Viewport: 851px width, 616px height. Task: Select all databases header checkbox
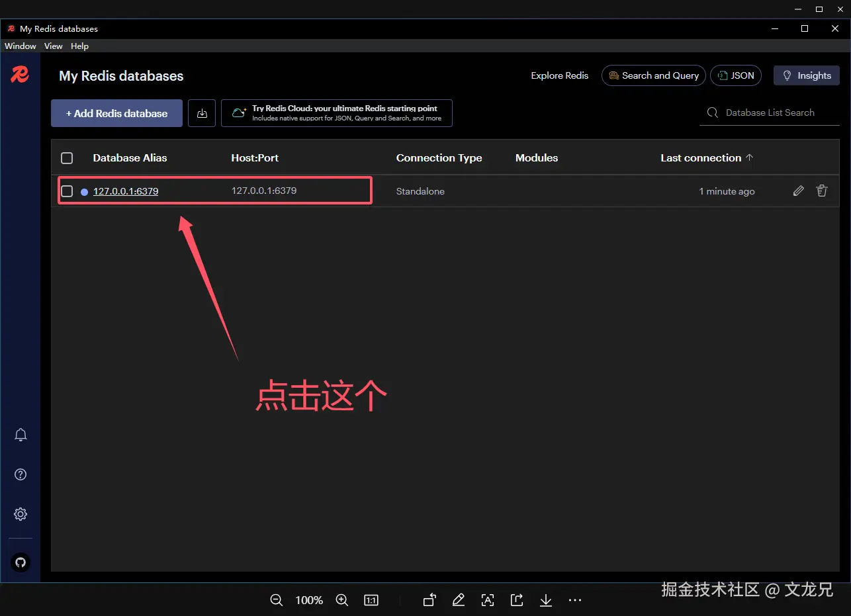pos(67,158)
